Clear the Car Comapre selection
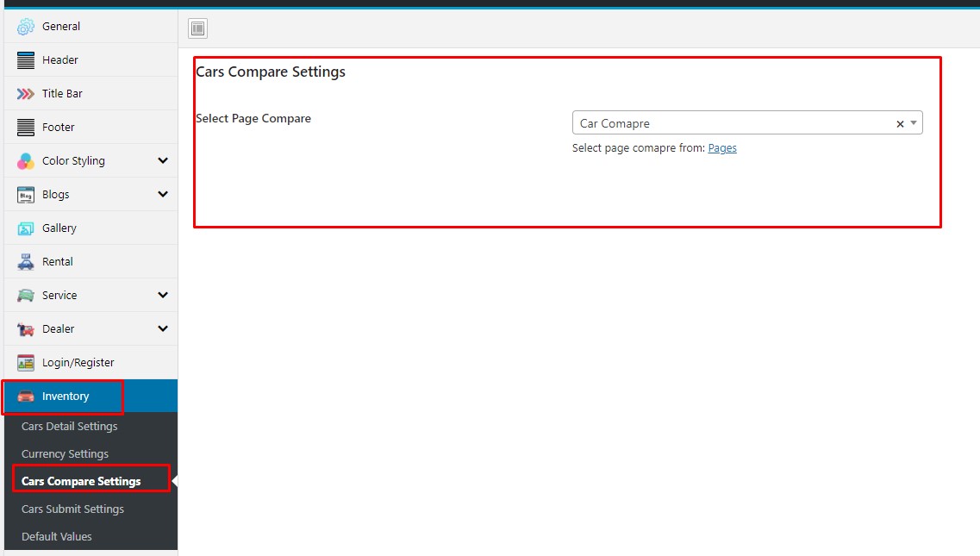 900,124
